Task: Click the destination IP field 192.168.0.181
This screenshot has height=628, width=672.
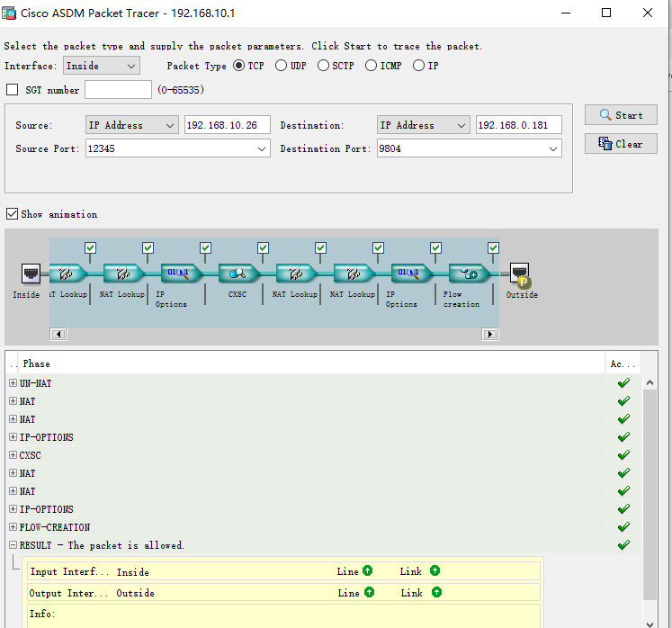Action: tap(518, 125)
